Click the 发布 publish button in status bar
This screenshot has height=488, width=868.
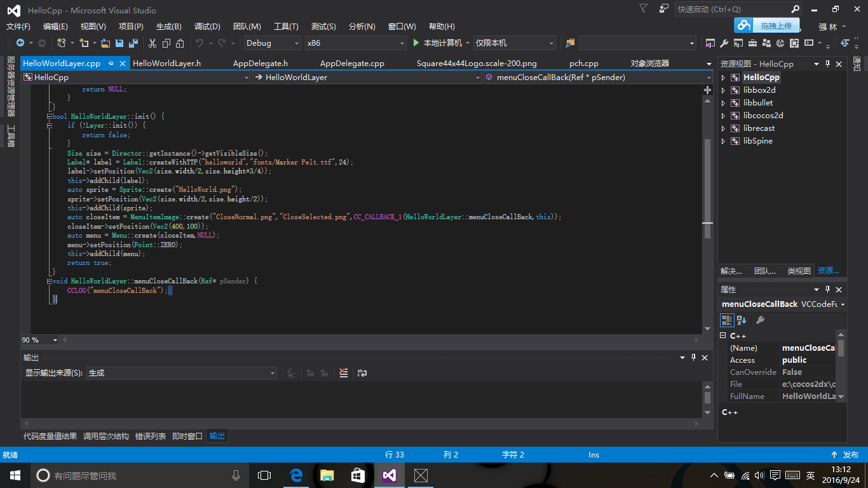(x=844, y=455)
